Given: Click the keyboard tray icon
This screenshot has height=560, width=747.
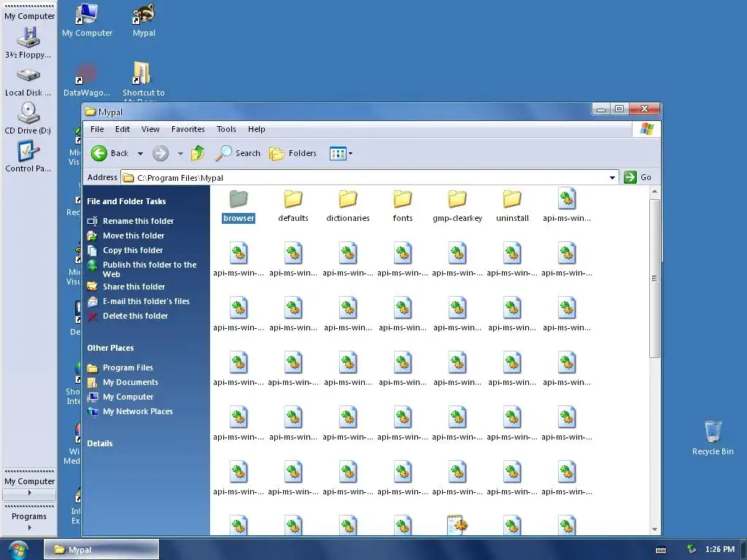Looking at the screenshot, I should point(661,550).
